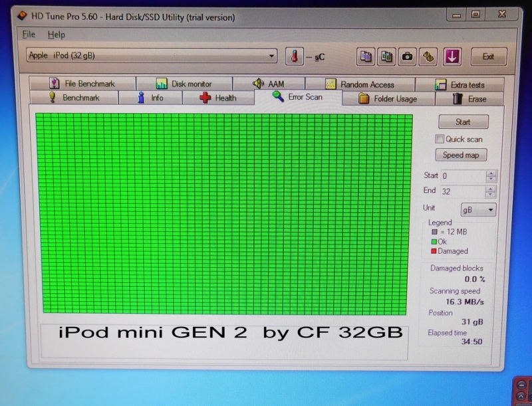532x406 pixels.
Task: Switch to the Random Access tab
Action: (360, 84)
